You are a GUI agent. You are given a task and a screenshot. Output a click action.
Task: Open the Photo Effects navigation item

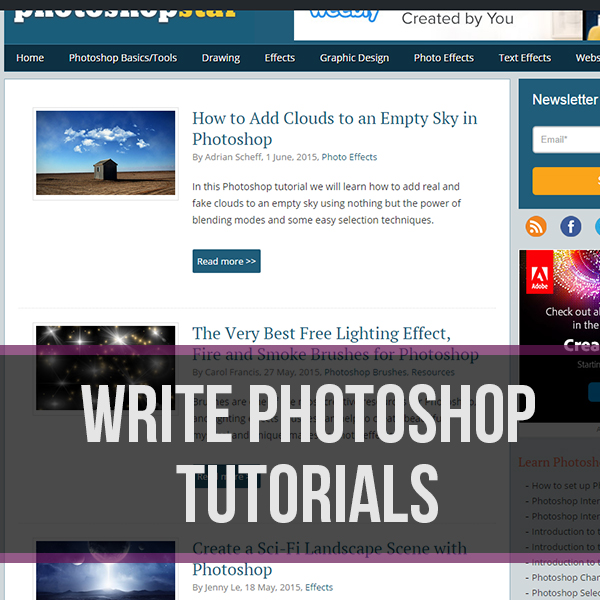444,58
